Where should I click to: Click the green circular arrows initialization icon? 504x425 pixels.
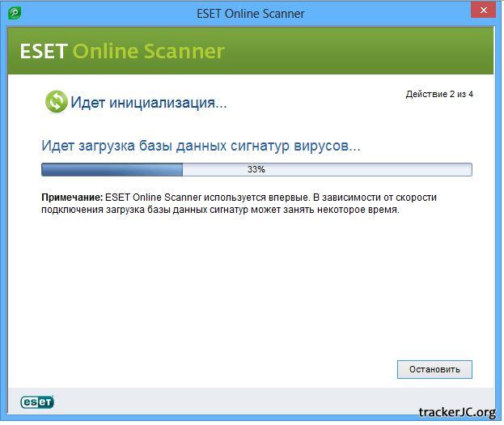56,102
